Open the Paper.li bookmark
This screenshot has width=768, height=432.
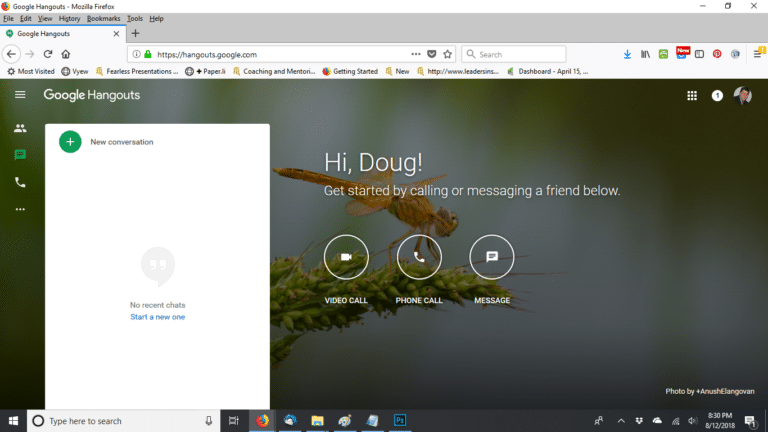tap(205, 72)
